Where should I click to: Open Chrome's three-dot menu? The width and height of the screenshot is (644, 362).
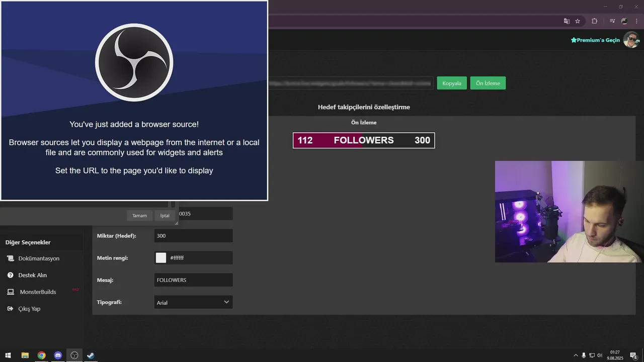(636, 21)
